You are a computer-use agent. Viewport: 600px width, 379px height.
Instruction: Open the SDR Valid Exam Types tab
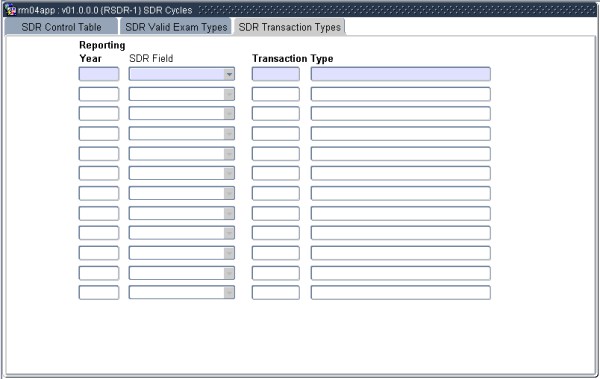point(176,27)
